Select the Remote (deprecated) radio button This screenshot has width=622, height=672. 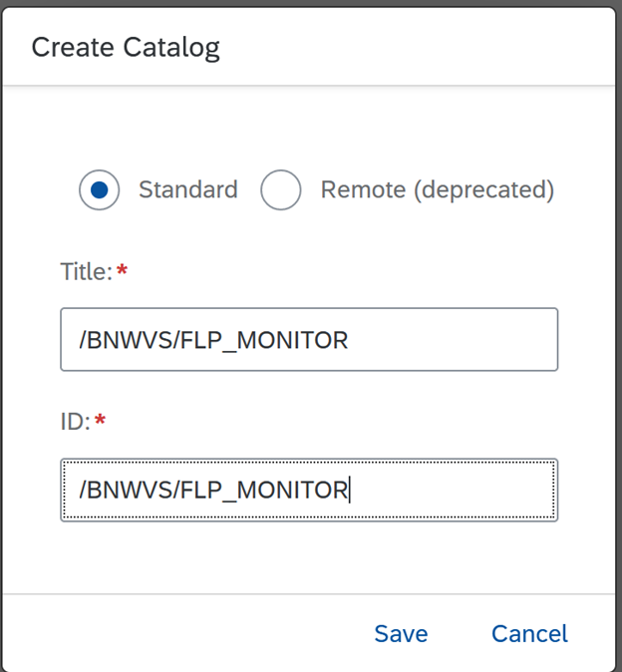281,189
